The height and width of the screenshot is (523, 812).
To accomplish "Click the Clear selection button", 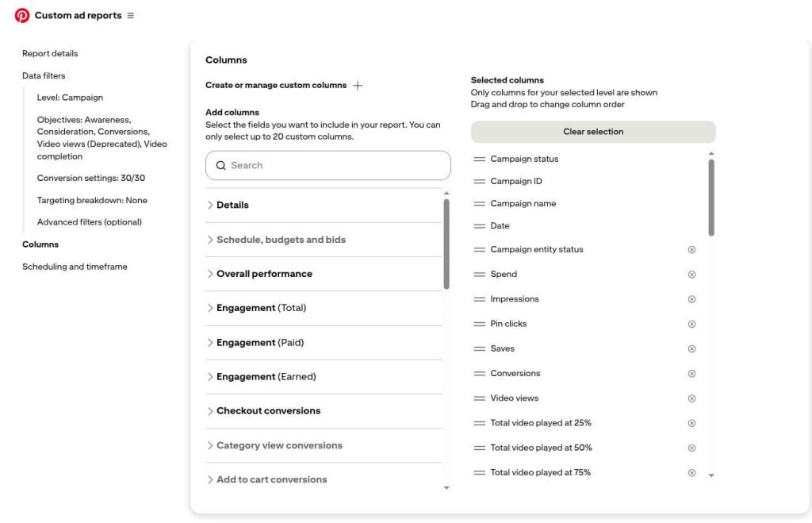I will [593, 131].
